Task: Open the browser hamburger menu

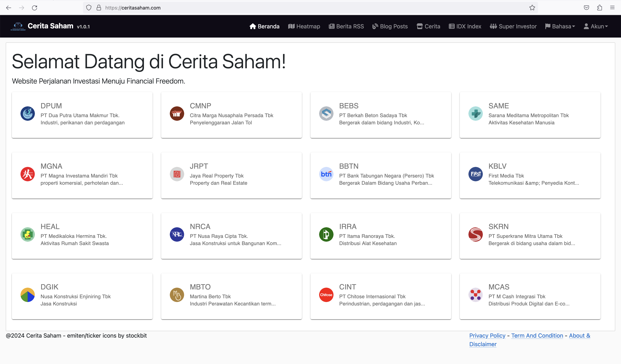Action: point(612,8)
